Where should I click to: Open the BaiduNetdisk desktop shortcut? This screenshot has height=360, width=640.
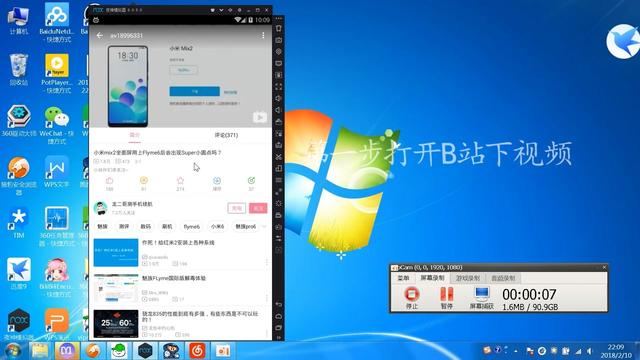[x=57, y=22]
